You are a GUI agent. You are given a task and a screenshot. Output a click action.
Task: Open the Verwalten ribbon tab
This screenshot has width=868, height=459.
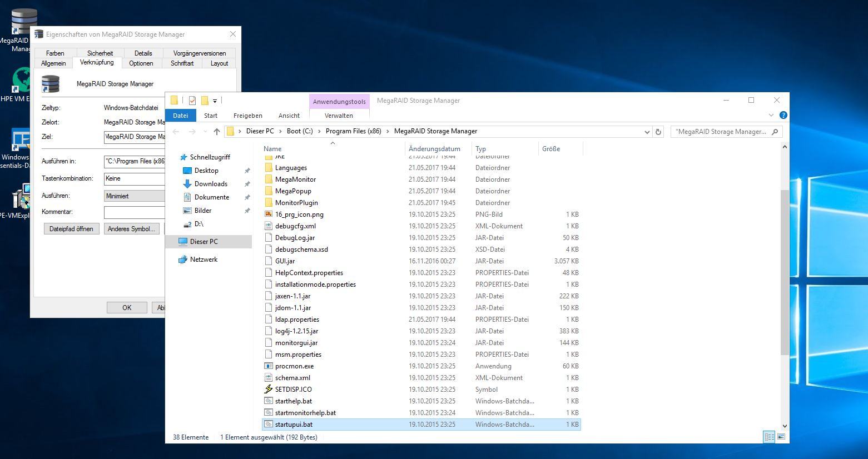coord(339,116)
